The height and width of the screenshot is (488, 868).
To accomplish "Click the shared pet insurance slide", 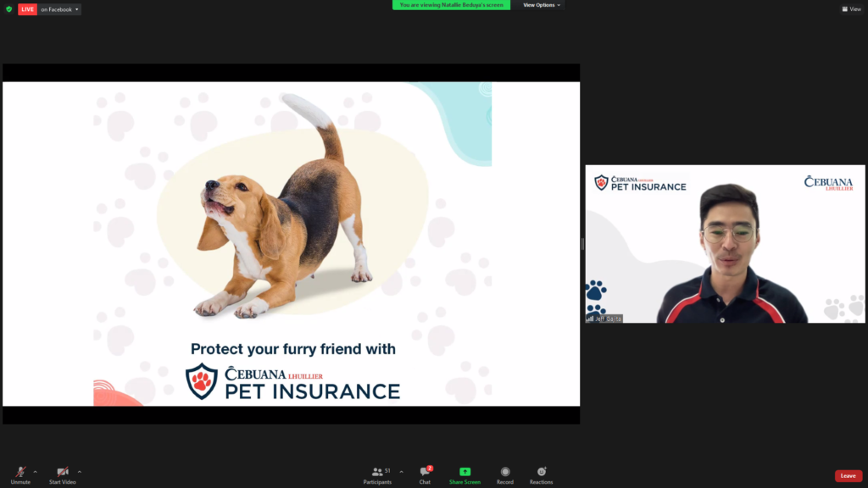I will pyautogui.click(x=292, y=244).
